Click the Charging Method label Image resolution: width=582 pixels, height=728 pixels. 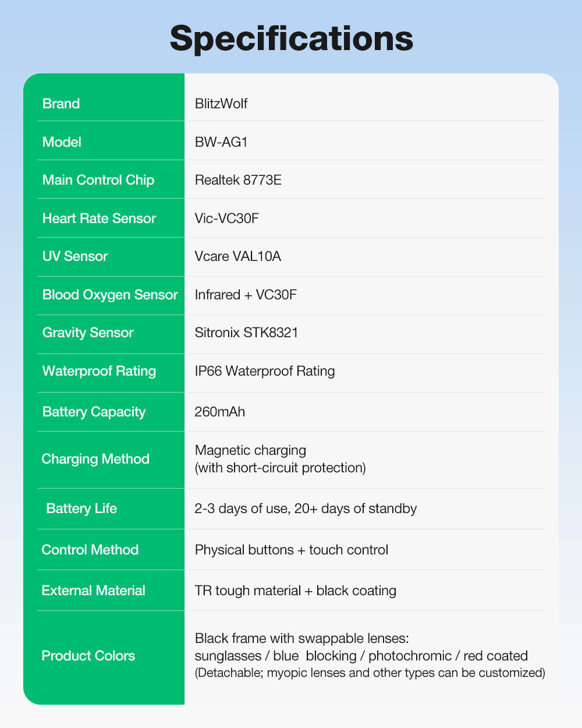pyautogui.click(x=95, y=459)
